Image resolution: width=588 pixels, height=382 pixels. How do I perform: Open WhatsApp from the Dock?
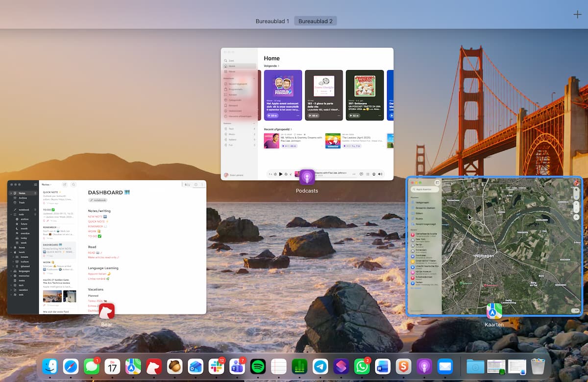coord(362,366)
